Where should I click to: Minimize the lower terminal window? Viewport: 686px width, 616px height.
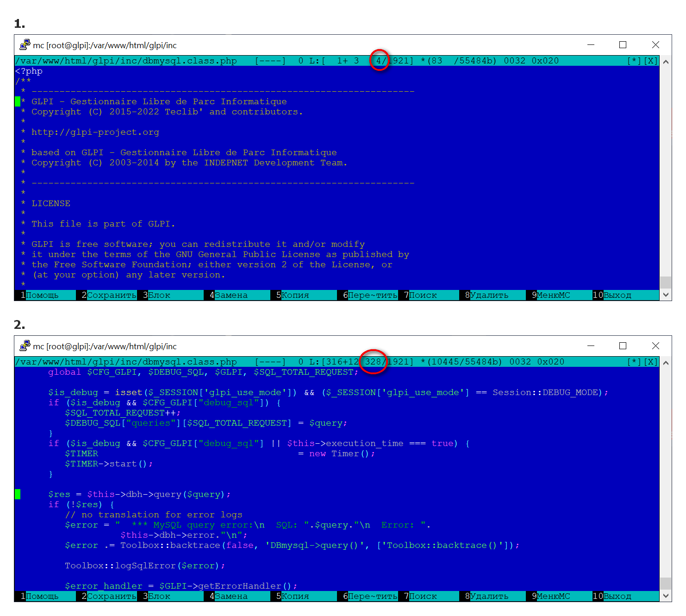tap(591, 346)
